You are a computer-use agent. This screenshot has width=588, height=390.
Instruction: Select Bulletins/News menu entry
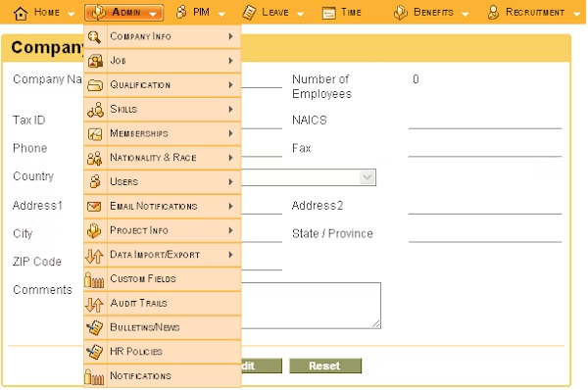point(162,327)
